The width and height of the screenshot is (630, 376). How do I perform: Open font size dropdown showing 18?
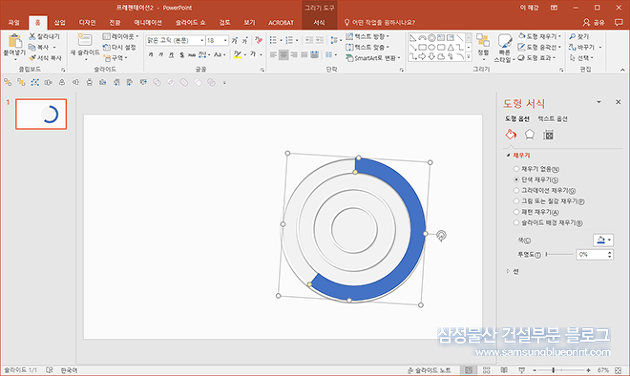[x=225, y=40]
